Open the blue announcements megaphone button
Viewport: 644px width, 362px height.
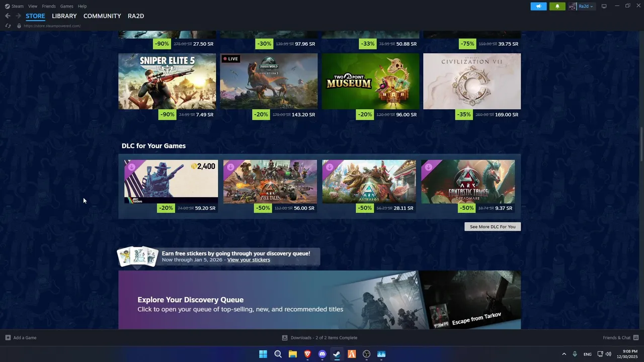click(538, 6)
